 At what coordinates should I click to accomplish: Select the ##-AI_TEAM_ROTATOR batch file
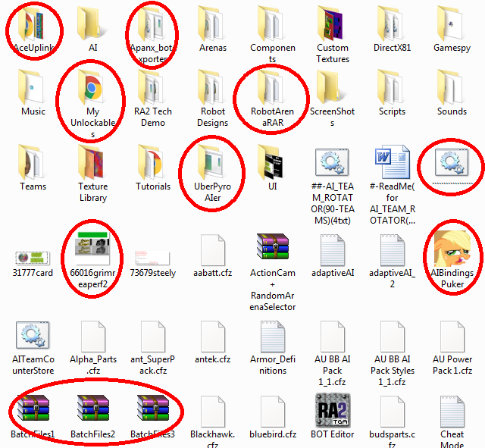[333, 164]
